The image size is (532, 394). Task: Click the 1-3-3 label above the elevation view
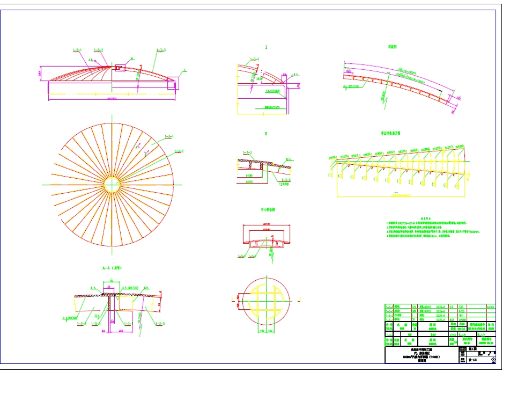pos(161,50)
